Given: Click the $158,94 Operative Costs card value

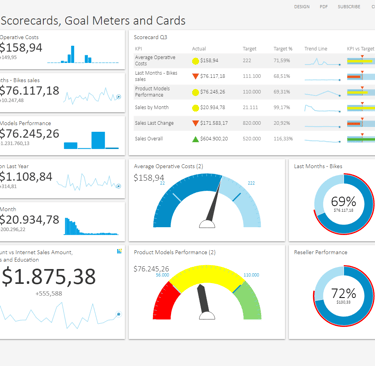Looking at the screenshot, I should pyautogui.click(x=21, y=48).
